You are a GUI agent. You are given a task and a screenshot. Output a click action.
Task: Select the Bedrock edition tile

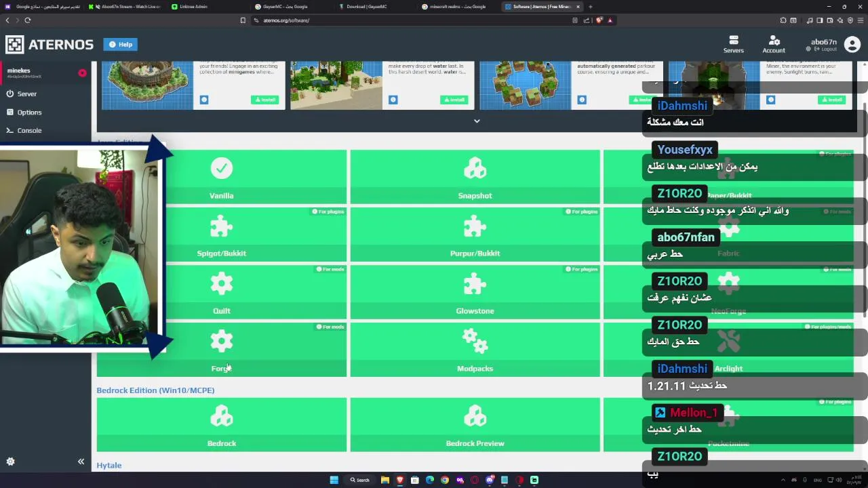point(222,424)
